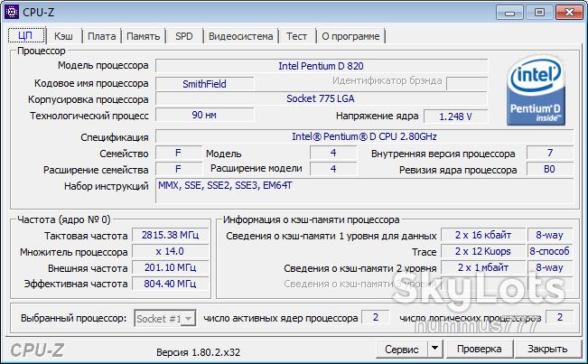Click the empty Идентификатор брэнда field
The image size is (588, 364).
(467, 83)
